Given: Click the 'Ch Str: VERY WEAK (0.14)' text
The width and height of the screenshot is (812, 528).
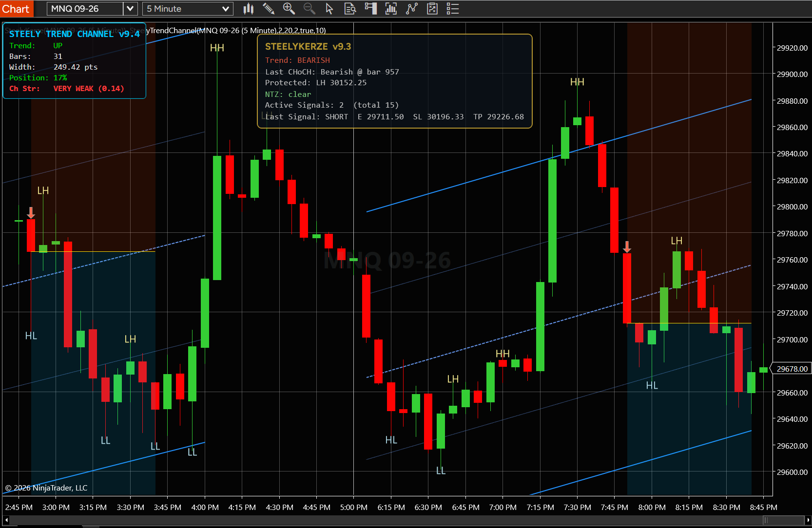Looking at the screenshot, I should point(67,88).
